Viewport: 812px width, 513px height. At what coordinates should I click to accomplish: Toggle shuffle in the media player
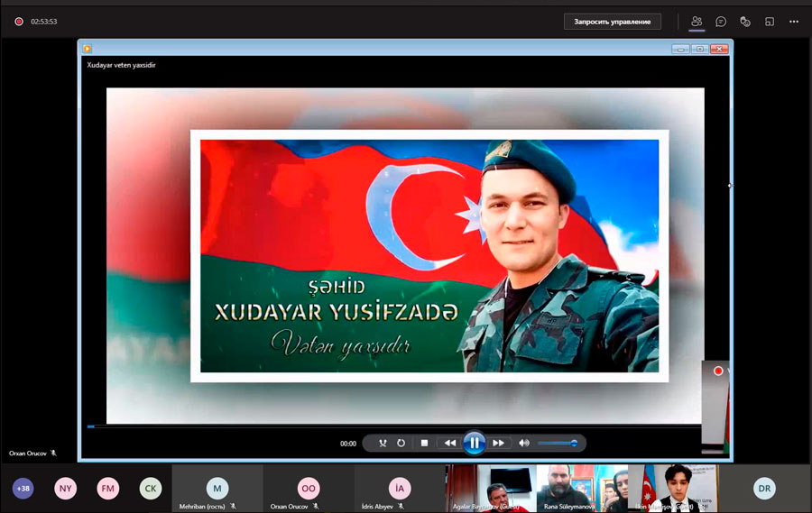(x=383, y=443)
